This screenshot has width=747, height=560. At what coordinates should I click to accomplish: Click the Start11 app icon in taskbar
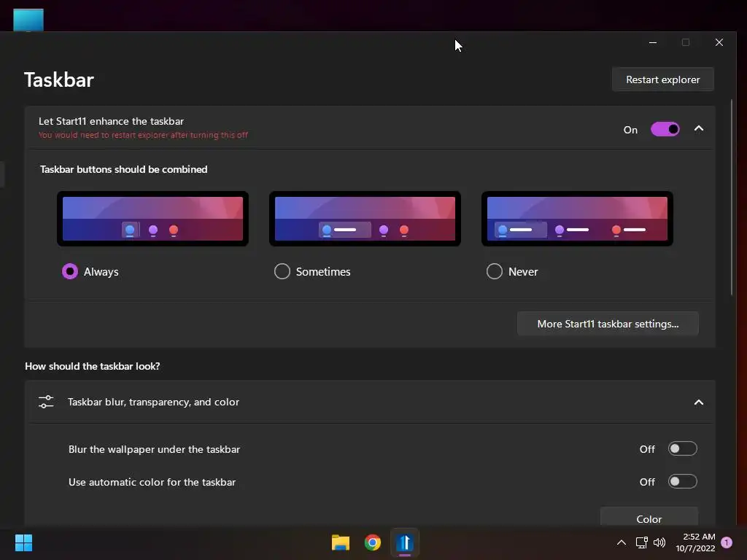[405, 542]
